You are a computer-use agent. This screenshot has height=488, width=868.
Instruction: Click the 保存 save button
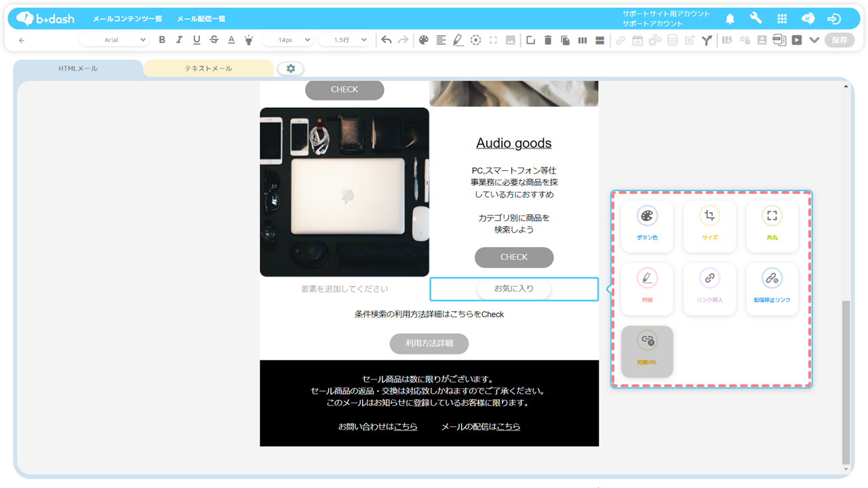pyautogui.click(x=840, y=40)
